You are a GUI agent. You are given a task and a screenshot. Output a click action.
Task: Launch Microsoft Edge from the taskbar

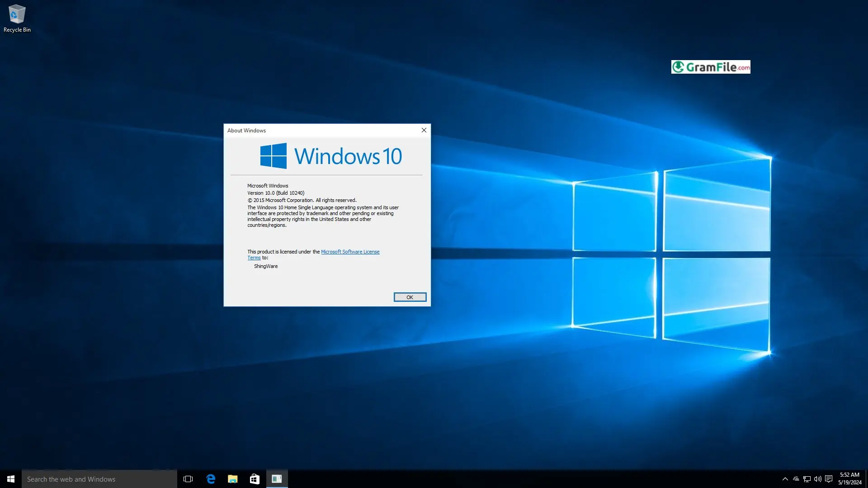(211, 479)
